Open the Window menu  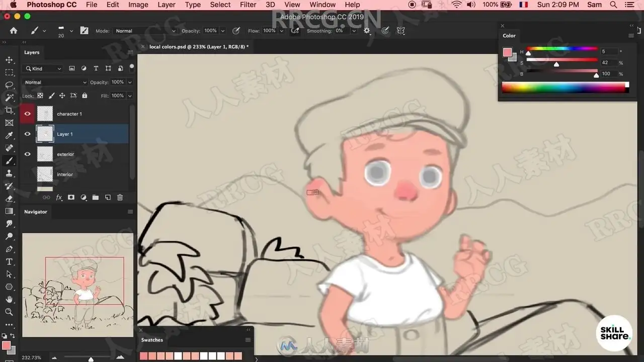[323, 5]
